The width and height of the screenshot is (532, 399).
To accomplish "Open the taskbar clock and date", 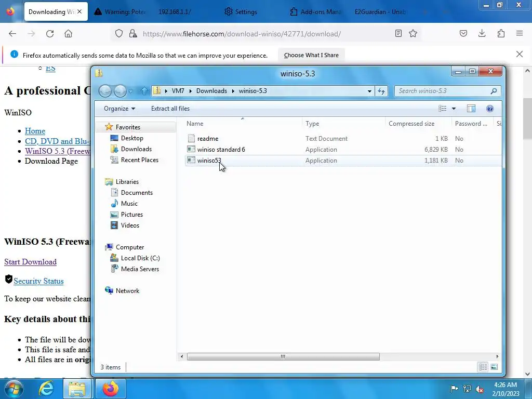I will coord(506,389).
